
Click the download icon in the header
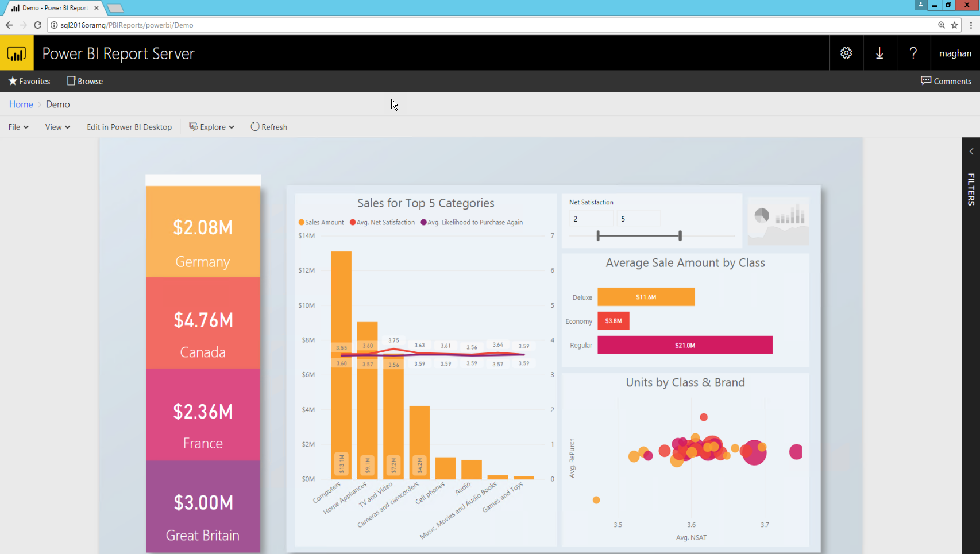879,53
